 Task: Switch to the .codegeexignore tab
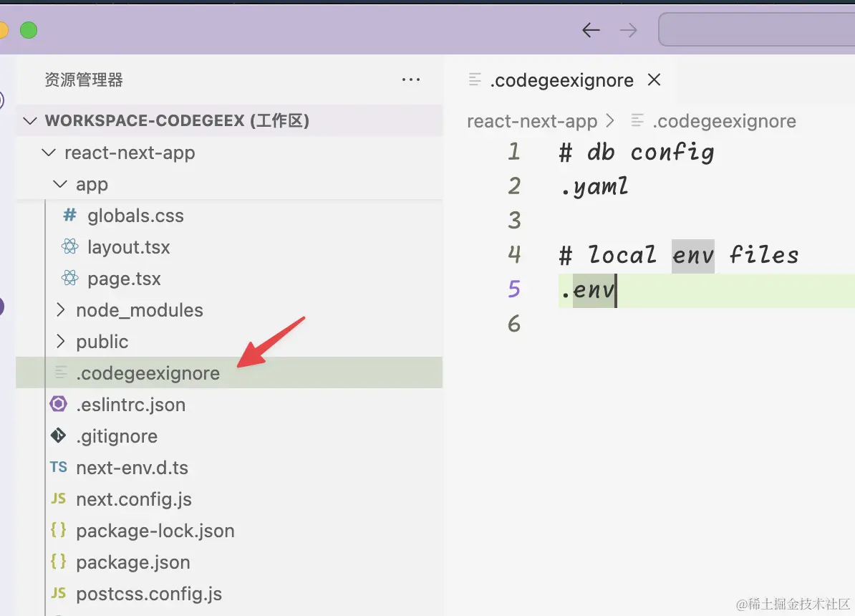click(x=561, y=80)
